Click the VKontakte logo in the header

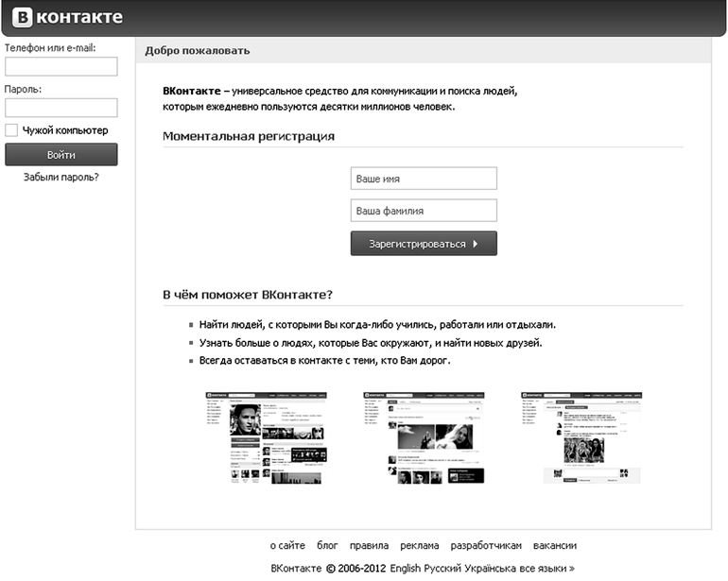(x=67, y=17)
